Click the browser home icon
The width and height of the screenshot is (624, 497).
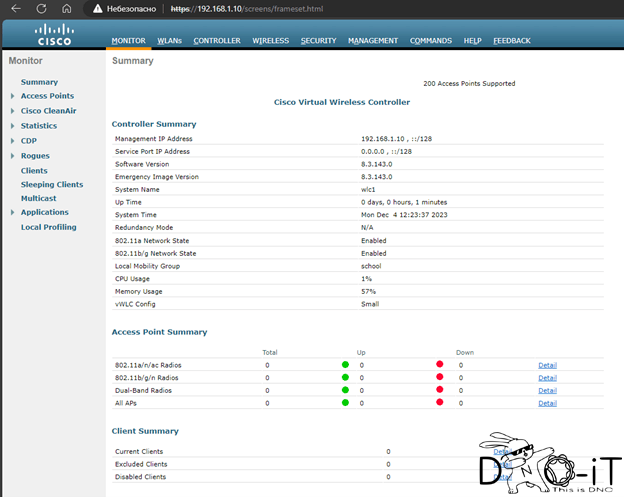point(66,8)
